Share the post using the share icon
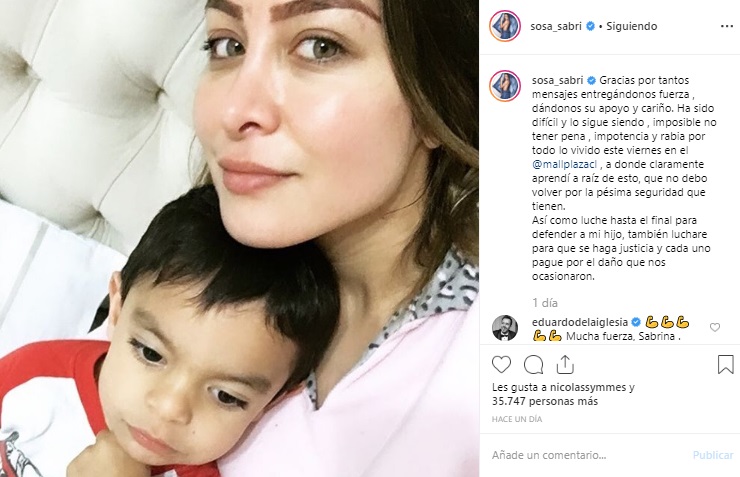 click(x=565, y=365)
